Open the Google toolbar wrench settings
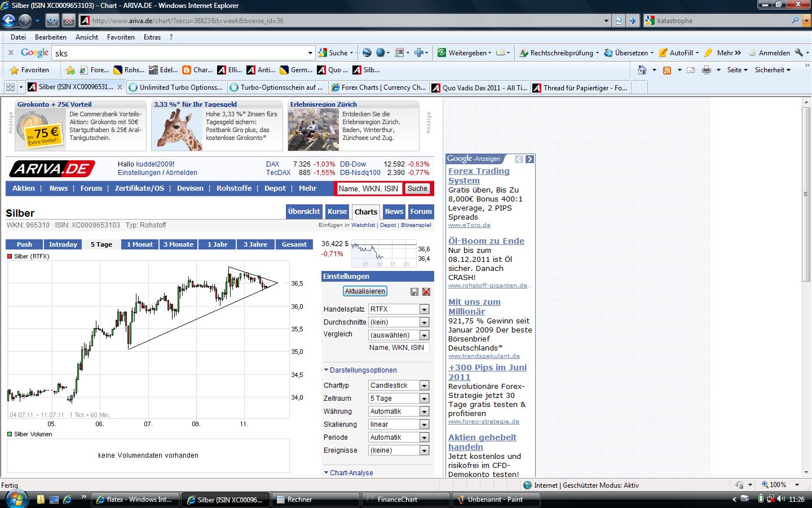The width and height of the screenshot is (812, 508). click(x=799, y=52)
